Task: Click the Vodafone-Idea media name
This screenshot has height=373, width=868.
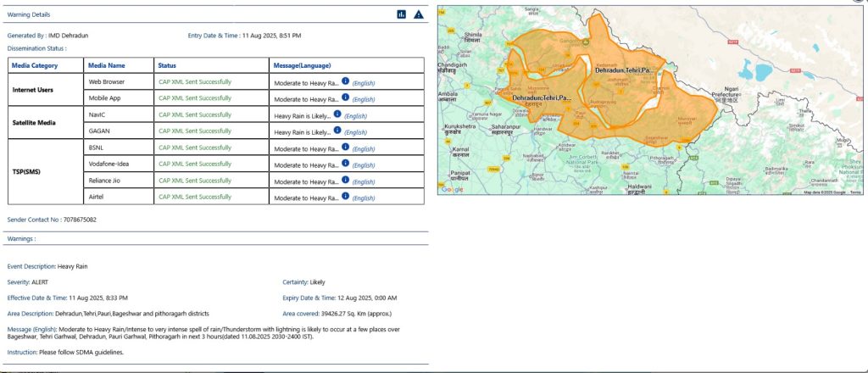Action: coord(109,164)
